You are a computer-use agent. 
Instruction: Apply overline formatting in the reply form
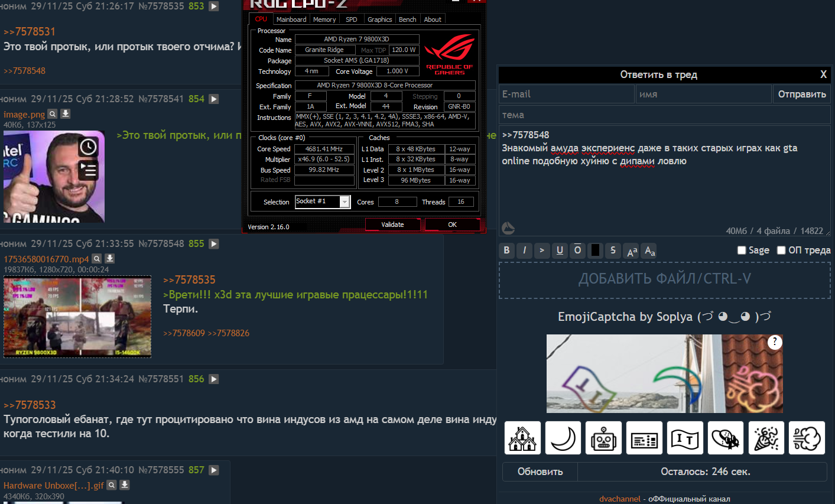coord(577,251)
